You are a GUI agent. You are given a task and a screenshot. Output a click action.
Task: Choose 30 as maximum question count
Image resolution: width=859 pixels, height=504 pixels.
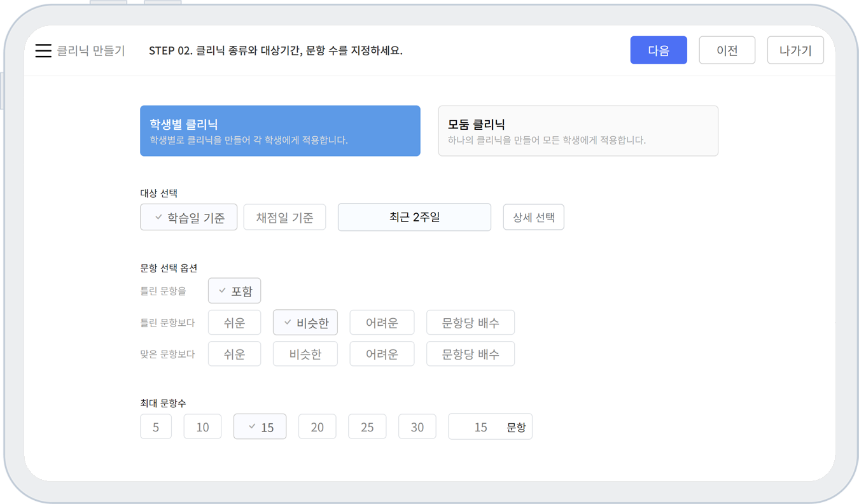click(x=417, y=427)
